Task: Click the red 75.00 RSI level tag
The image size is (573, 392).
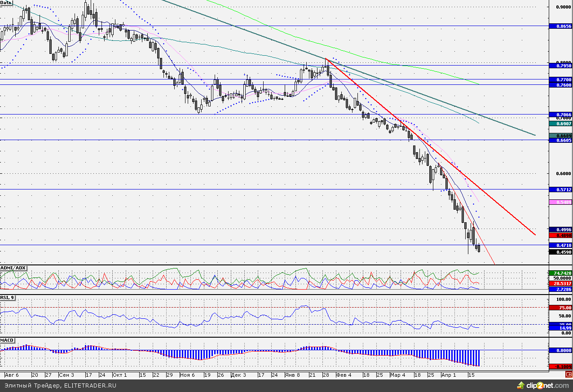Action: pos(560,308)
